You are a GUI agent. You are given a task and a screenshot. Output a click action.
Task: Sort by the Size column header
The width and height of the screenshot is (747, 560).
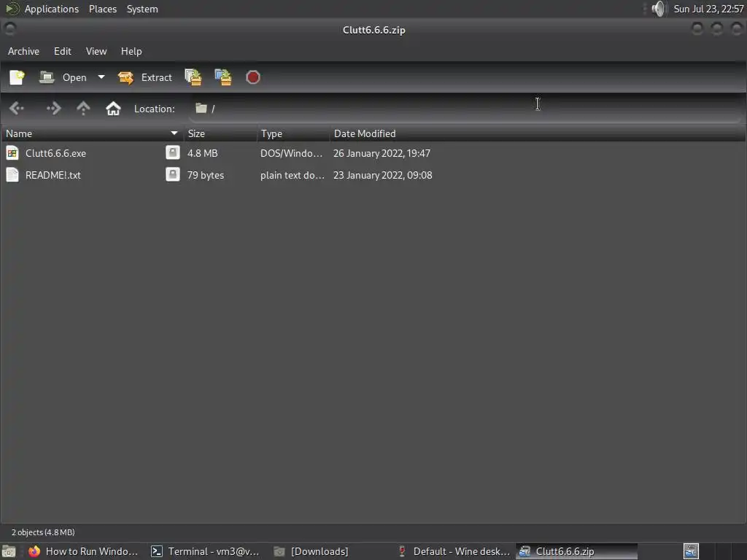click(x=220, y=134)
